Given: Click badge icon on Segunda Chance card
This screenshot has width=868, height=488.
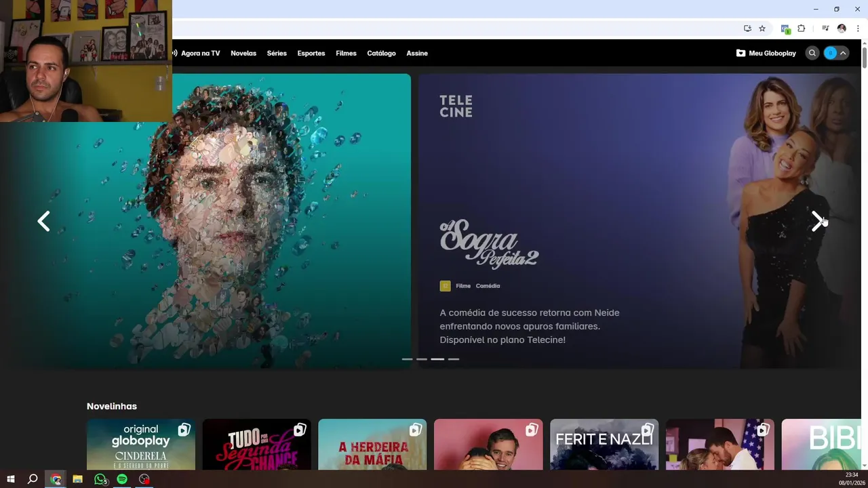Looking at the screenshot, I should pyautogui.click(x=300, y=430).
